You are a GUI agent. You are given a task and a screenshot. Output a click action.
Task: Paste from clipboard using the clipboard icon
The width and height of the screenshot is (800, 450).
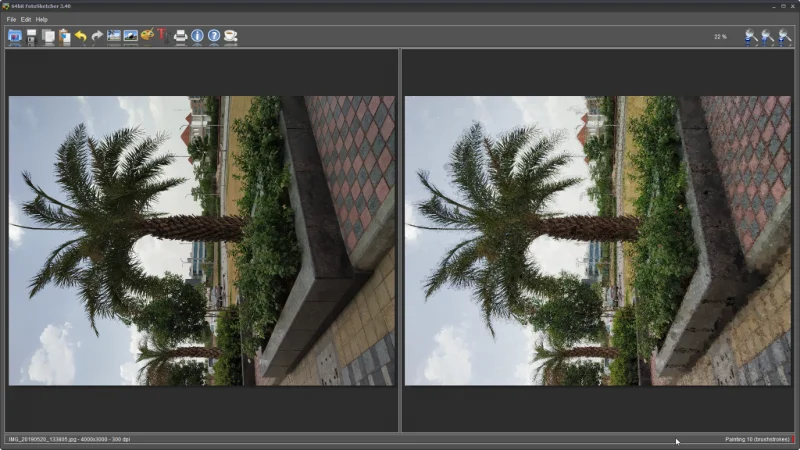click(x=65, y=36)
